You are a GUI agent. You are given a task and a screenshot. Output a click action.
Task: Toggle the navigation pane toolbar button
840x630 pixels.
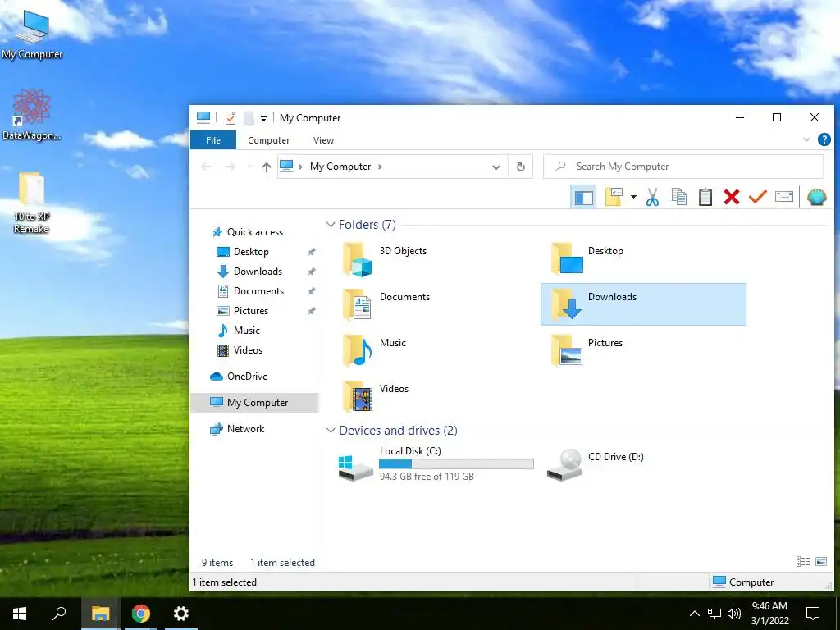pyautogui.click(x=583, y=197)
